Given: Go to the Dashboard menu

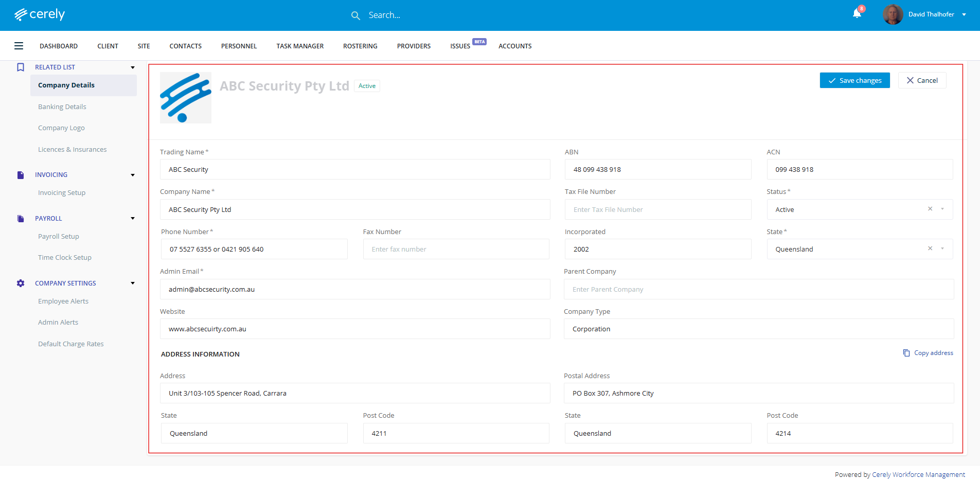Looking at the screenshot, I should pos(59,46).
